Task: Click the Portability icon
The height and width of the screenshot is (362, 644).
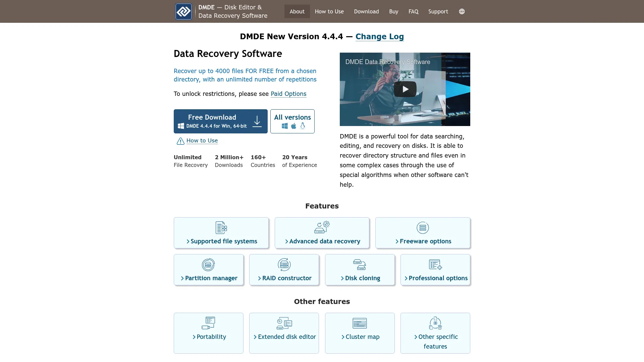Action: click(208, 323)
